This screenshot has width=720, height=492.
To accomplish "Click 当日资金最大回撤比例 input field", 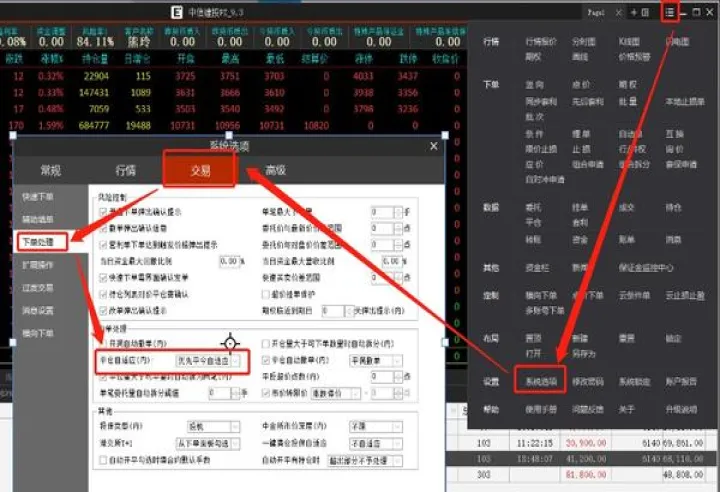I will click(x=230, y=261).
